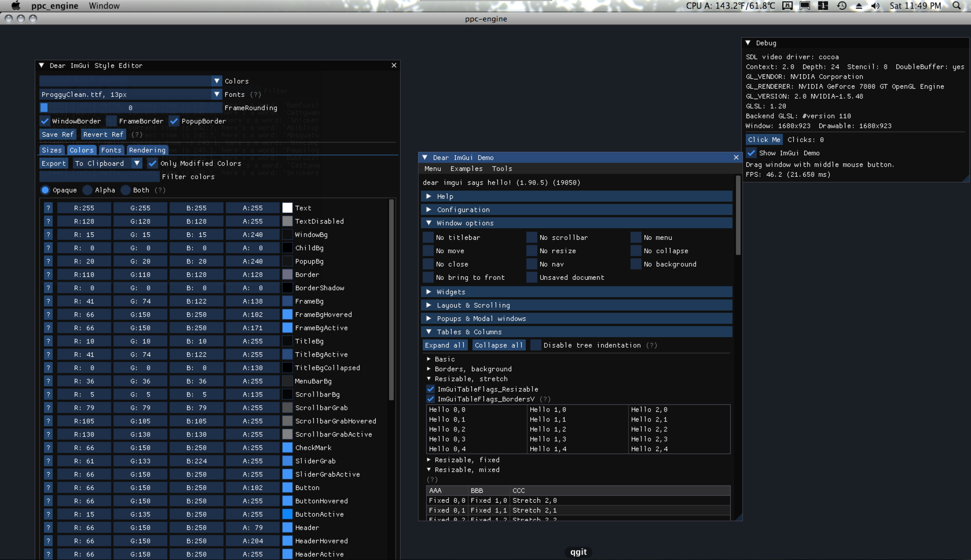The image size is (971, 560).
Task: Click the Collapse all button
Action: (x=499, y=346)
